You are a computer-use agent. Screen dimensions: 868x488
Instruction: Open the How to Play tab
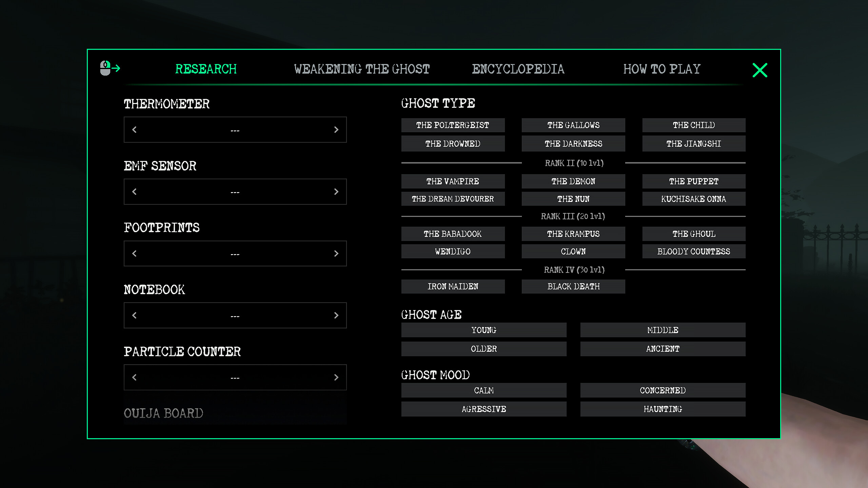pos(662,69)
